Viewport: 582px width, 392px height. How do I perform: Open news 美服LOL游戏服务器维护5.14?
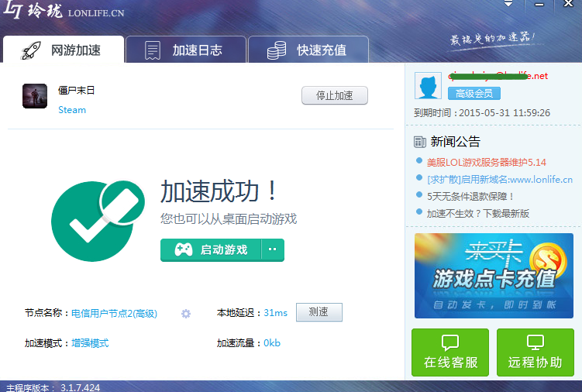pos(486,162)
